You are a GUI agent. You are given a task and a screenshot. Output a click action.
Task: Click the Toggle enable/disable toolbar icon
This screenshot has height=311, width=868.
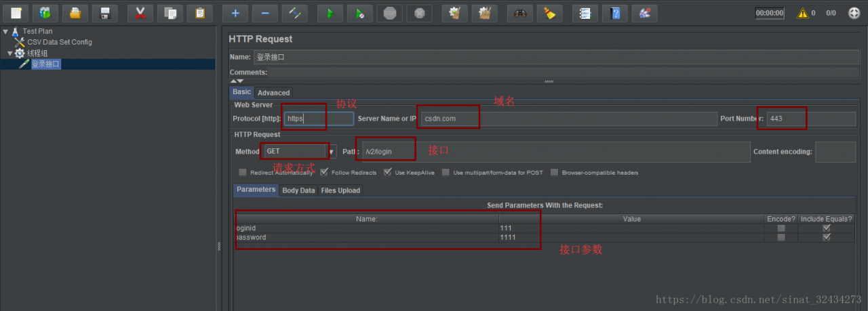[x=295, y=13]
